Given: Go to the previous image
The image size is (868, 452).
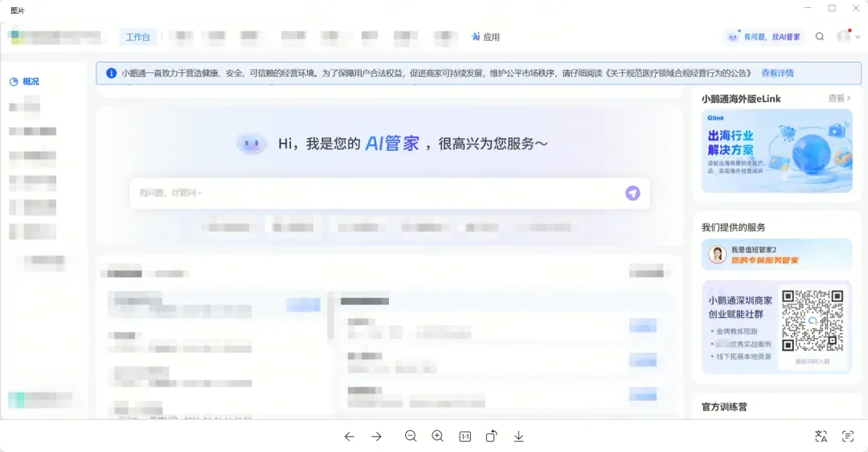Looking at the screenshot, I should click(349, 437).
